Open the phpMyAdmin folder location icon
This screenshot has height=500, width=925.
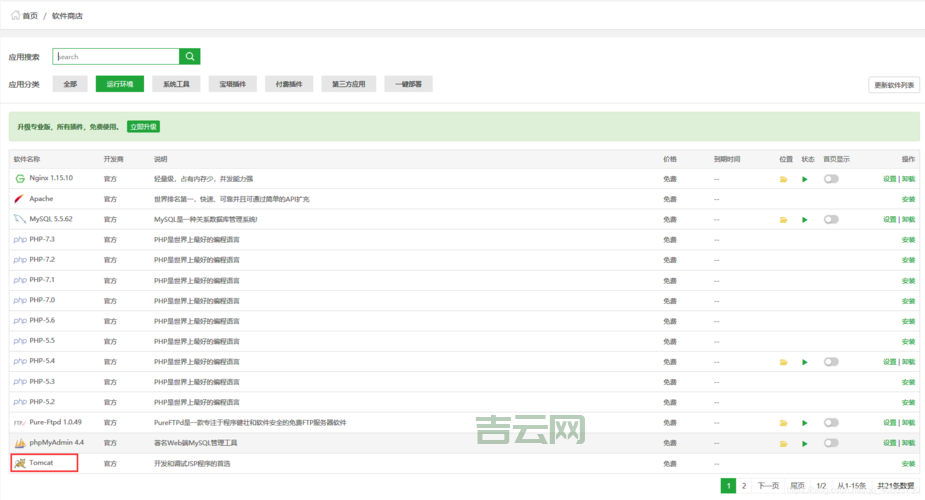784,443
